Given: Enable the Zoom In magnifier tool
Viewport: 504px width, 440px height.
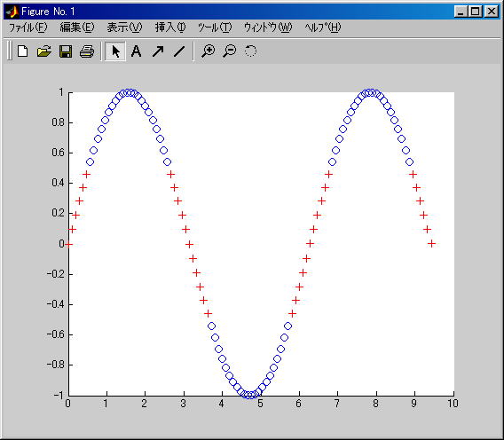Looking at the screenshot, I should 209,51.
